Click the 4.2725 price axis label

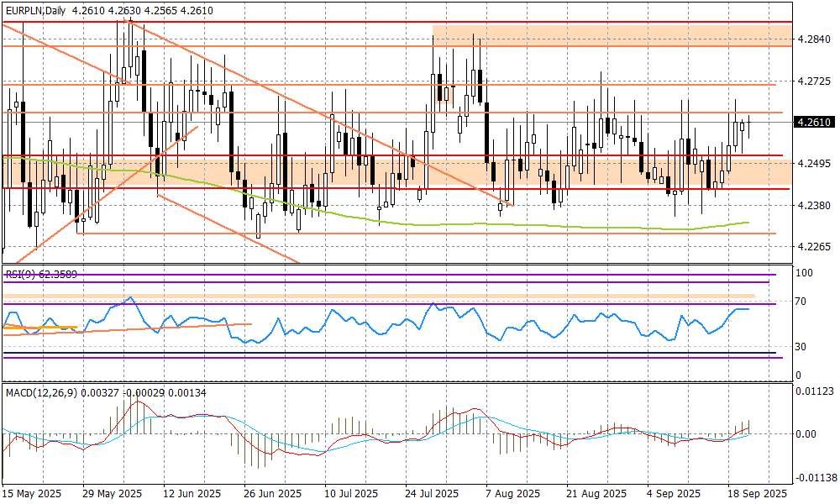pos(814,81)
